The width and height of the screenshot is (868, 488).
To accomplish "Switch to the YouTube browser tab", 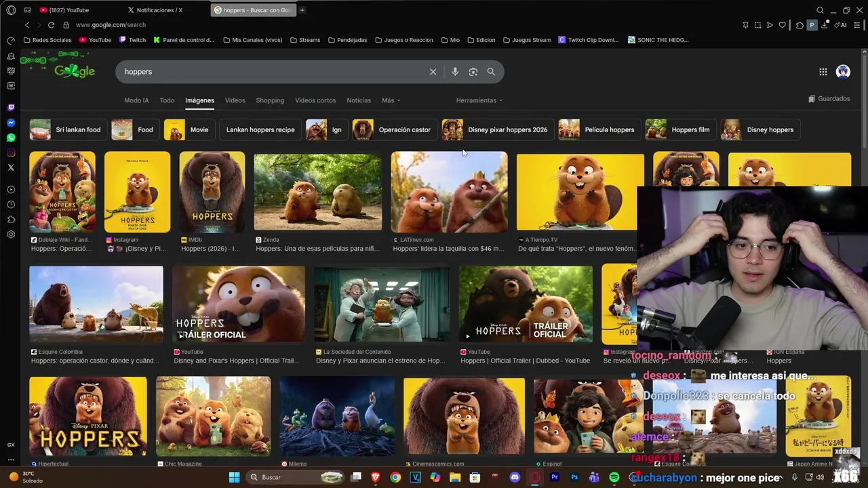I will pyautogui.click(x=78, y=10).
